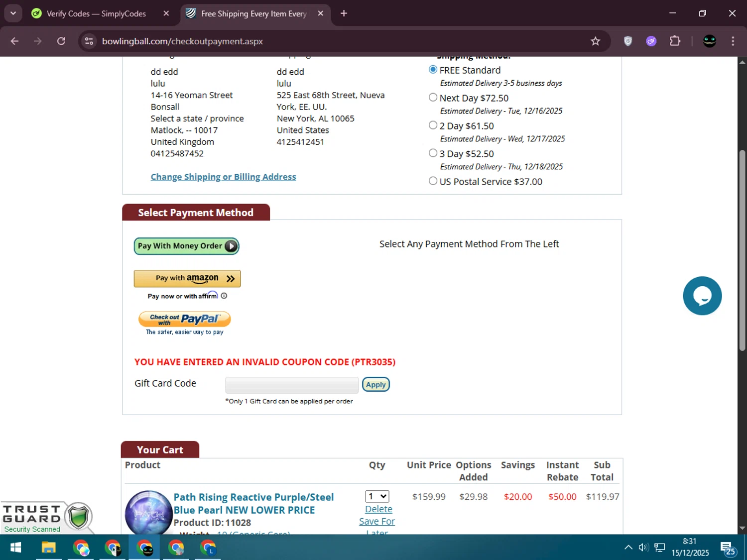Image resolution: width=747 pixels, height=560 pixels.
Task: Select the FREE Standard shipping option
Action: pos(433,70)
